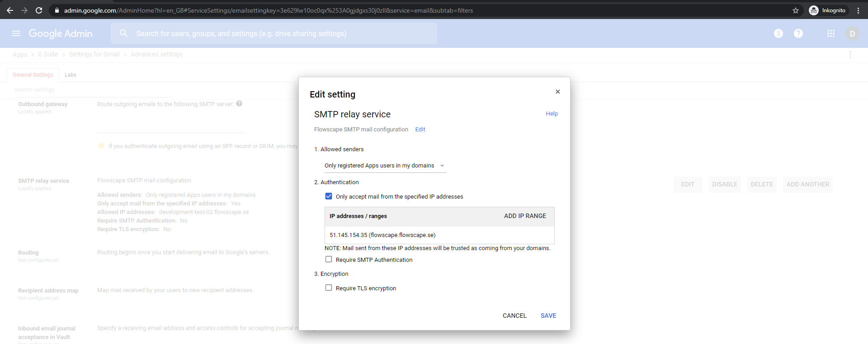Click Advanced settings breadcrumb
Image resolution: width=868 pixels, height=344 pixels.
point(156,54)
